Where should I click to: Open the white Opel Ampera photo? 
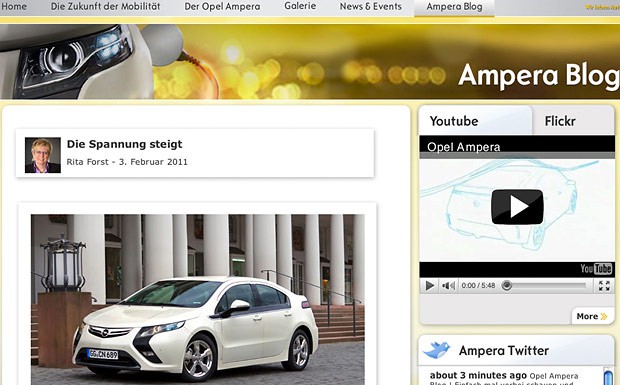pos(198,300)
